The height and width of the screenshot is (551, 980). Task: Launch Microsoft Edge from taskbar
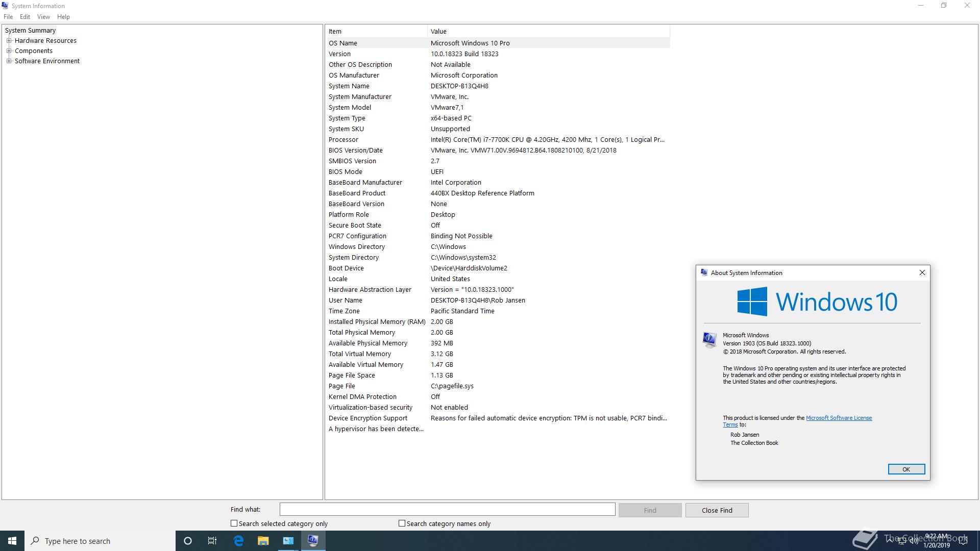238,541
